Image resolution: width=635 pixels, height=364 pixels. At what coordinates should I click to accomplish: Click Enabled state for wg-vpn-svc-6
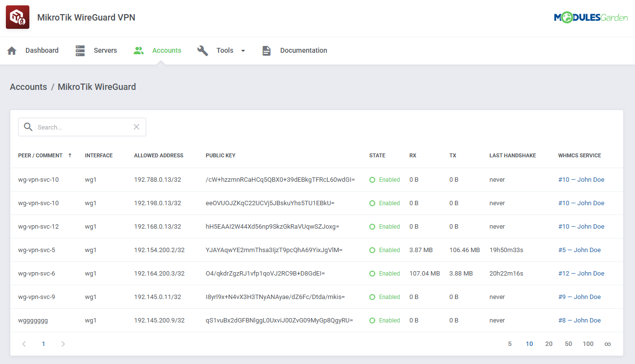click(385, 274)
